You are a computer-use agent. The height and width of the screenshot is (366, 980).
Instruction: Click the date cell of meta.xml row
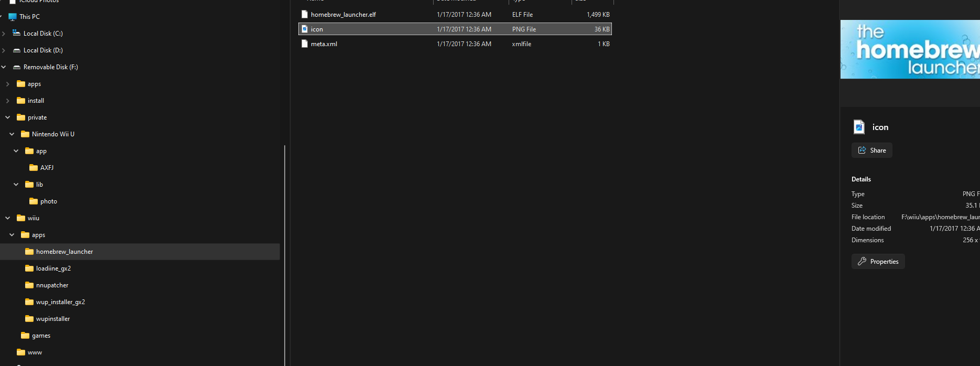[x=464, y=44]
